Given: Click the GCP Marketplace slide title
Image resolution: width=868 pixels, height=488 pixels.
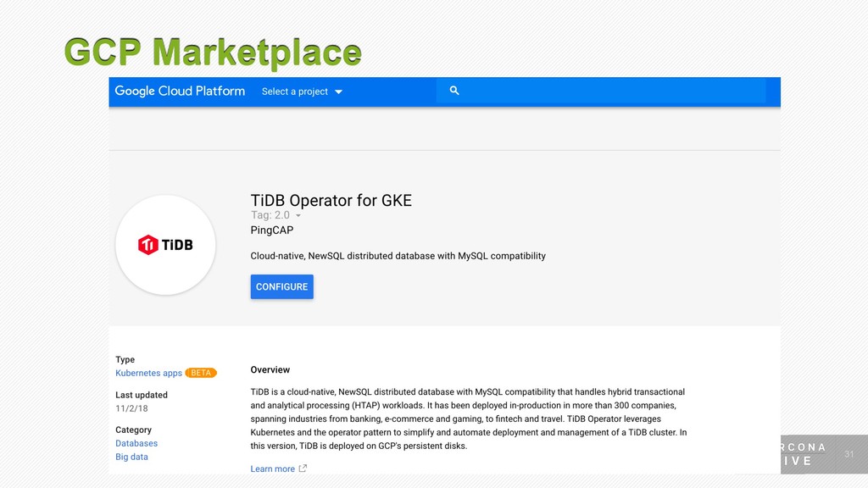Looking at the screenshot, I should [x=213, y=53].
